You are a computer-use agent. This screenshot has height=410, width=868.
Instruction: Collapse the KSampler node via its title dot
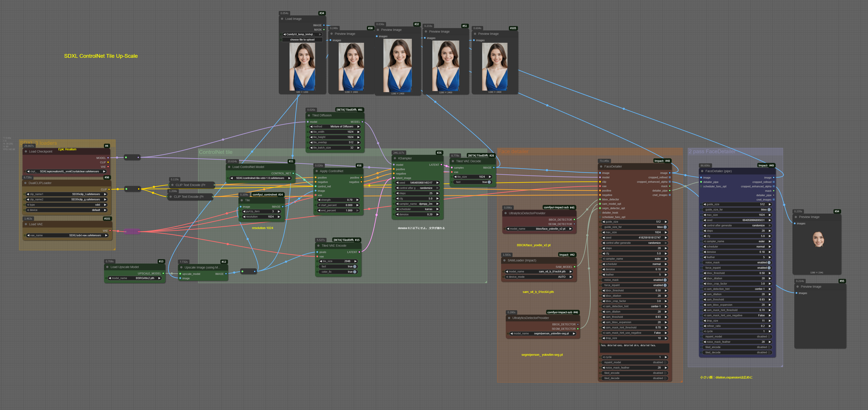click(x=395, y=158)
